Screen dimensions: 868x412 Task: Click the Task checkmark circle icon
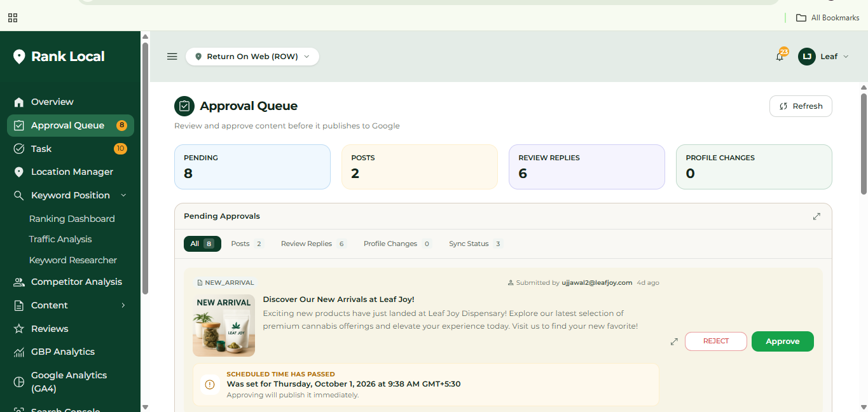click(19, 149)
